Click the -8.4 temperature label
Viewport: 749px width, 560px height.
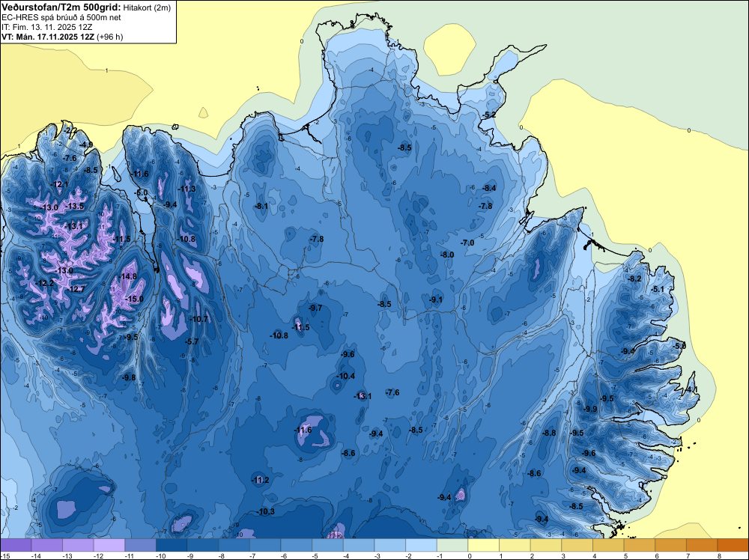pyautogui.click(x=489, y=188)
